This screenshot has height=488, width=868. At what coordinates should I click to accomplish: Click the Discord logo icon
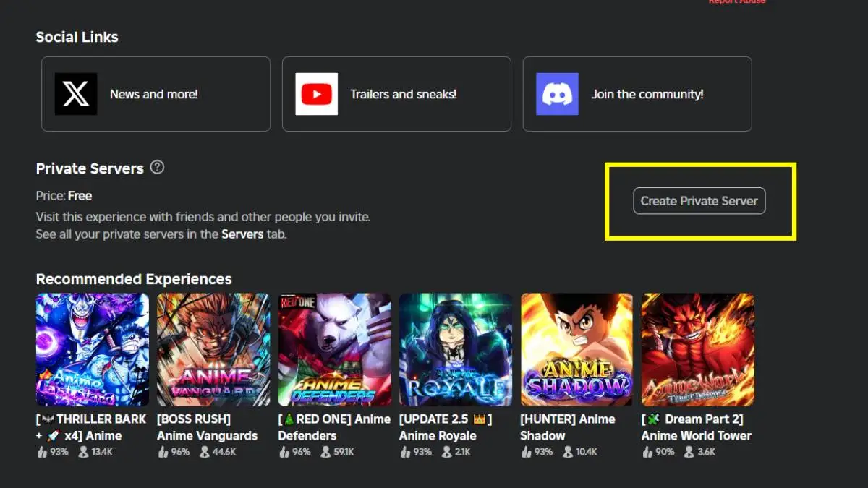point(557,94)
